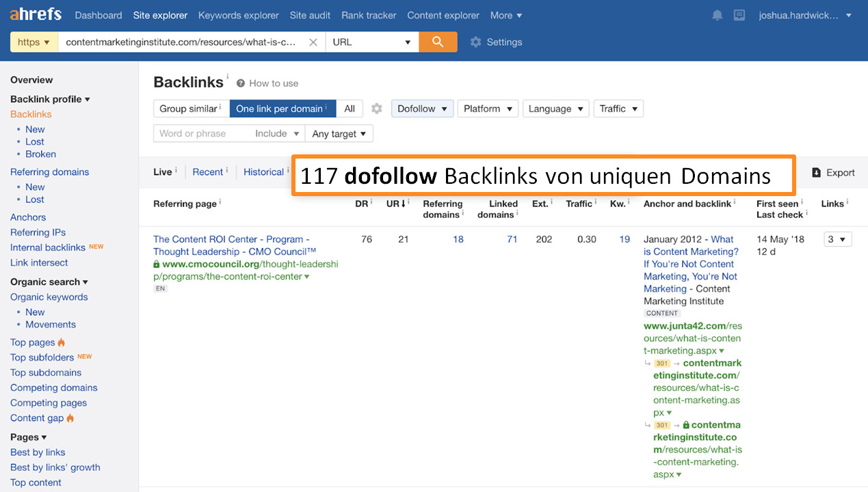Screen dimensions: 868x492
Task: Open Keywords explorer from the top menu
Action: tap(238, 15)
